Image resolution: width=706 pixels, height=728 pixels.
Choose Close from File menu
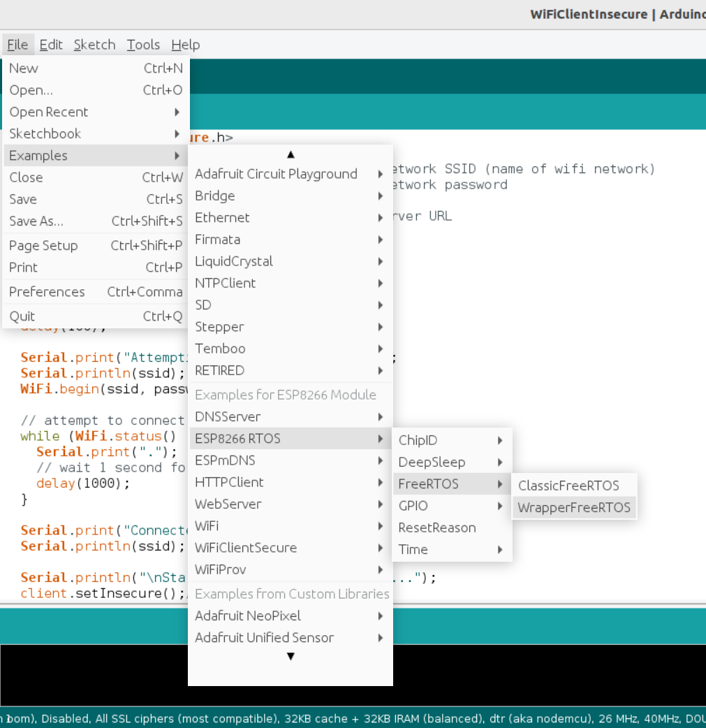click(96, 177)
